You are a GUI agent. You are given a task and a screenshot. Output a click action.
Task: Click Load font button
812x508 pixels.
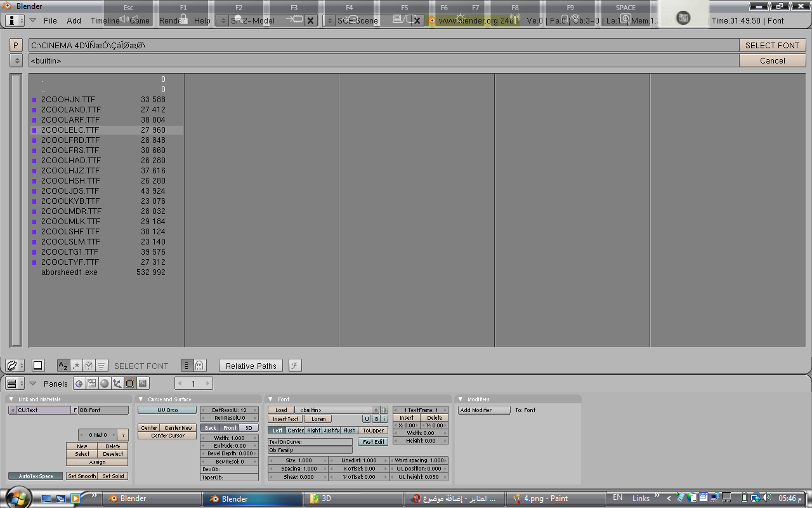tap(281, 410)
